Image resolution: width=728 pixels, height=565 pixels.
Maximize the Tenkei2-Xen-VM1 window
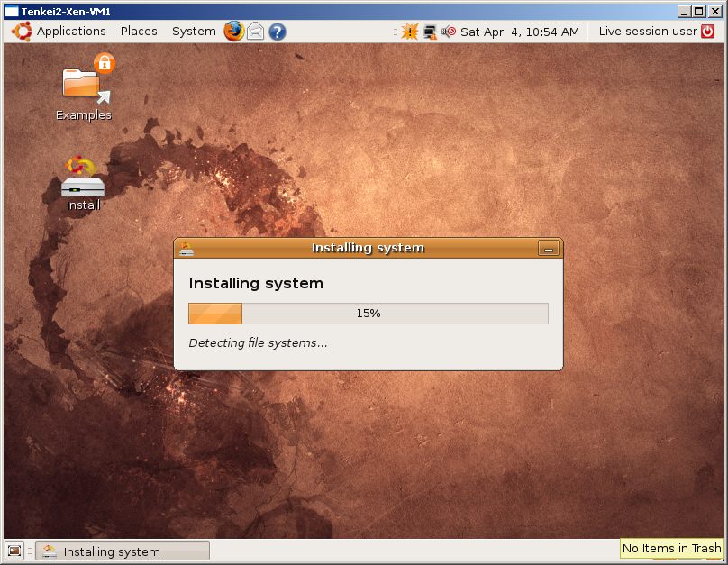(x=699, y=11)
